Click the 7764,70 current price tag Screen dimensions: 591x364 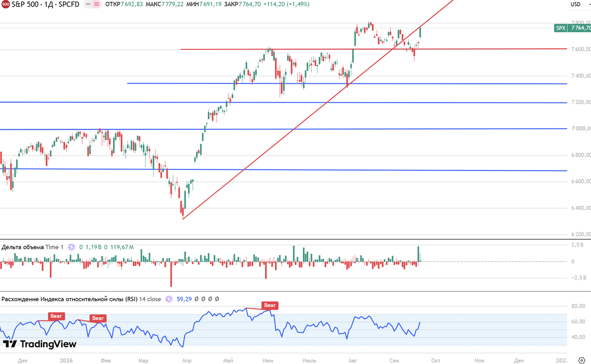pos(580,28)
